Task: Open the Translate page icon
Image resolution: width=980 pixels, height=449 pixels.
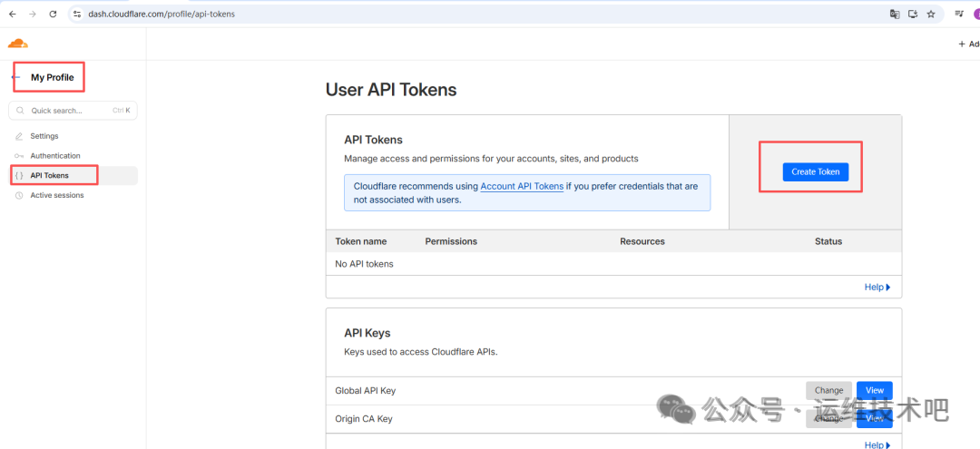Action: [895, 14]
